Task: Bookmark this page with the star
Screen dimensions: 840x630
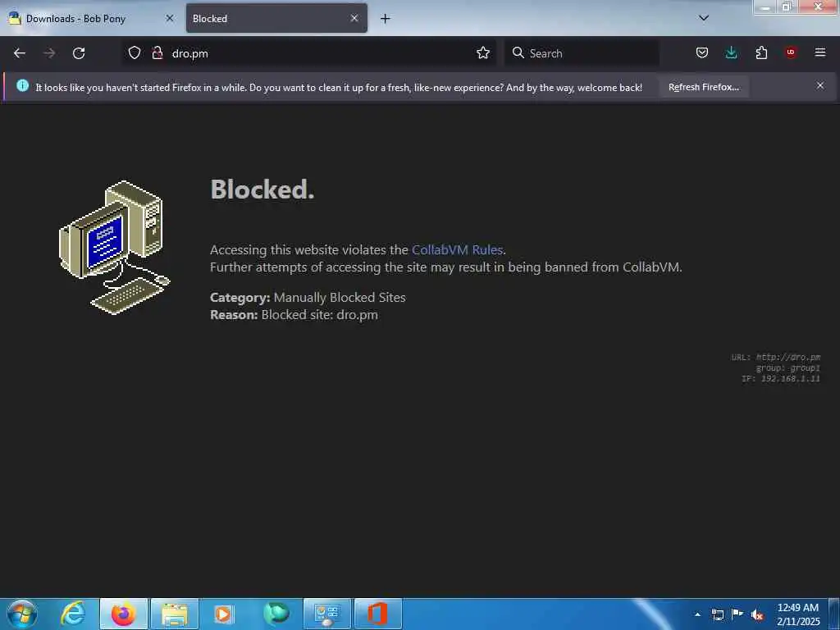Action: click(x=482, y=53)
